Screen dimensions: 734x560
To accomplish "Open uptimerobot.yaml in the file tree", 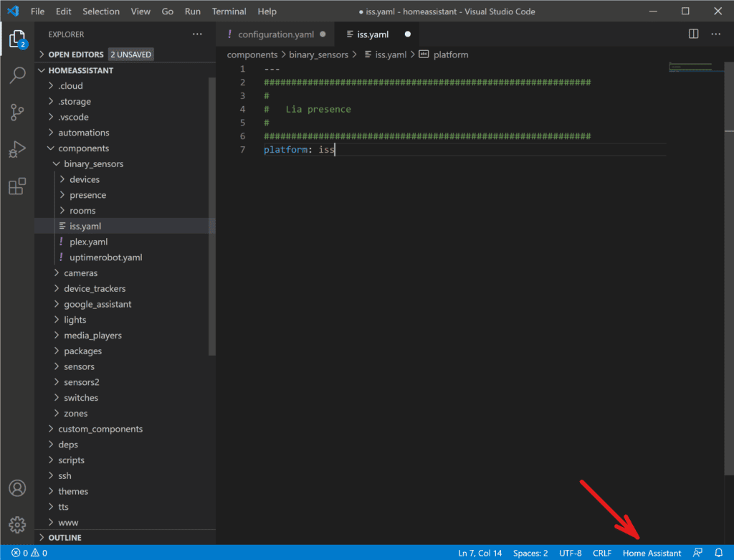I will coord(125,257).
